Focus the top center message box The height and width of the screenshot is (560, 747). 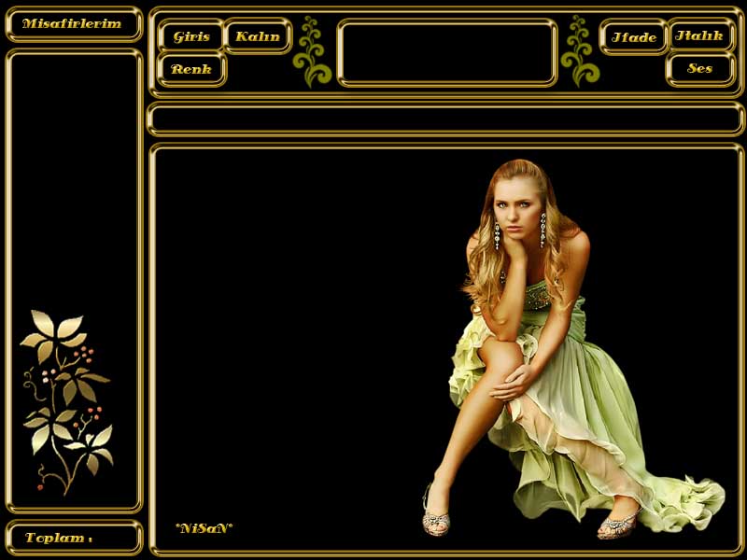[x=447, y=53]
